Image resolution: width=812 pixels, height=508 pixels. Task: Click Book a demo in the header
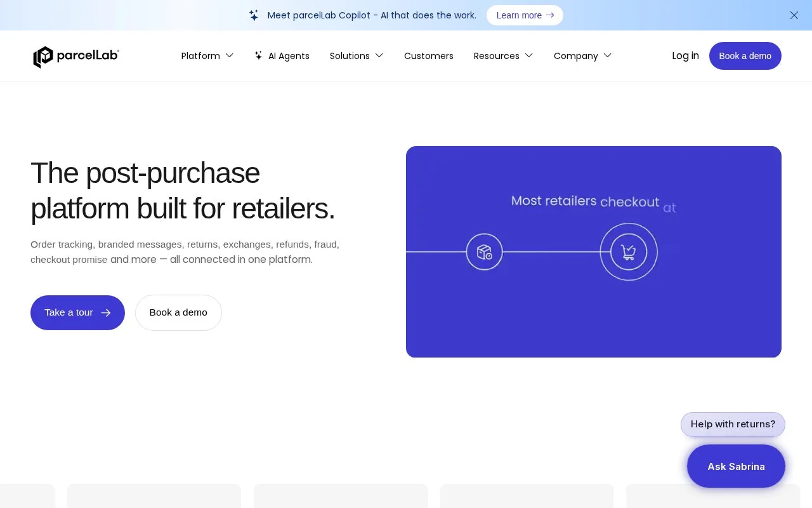745,56
